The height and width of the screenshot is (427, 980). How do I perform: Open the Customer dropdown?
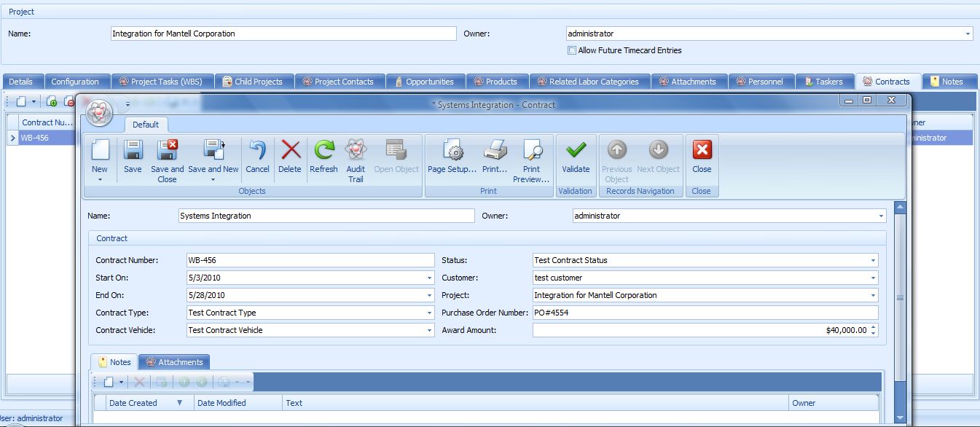pos(873,278)
